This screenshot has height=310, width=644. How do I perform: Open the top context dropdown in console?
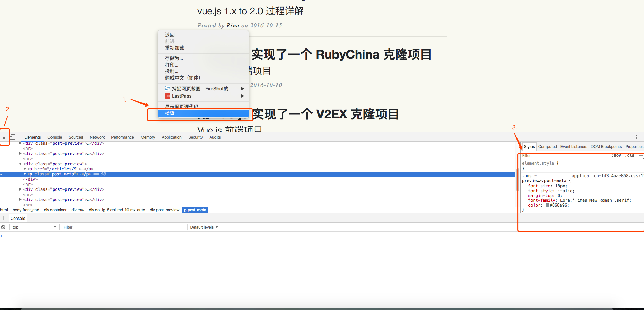click(34, 227)
